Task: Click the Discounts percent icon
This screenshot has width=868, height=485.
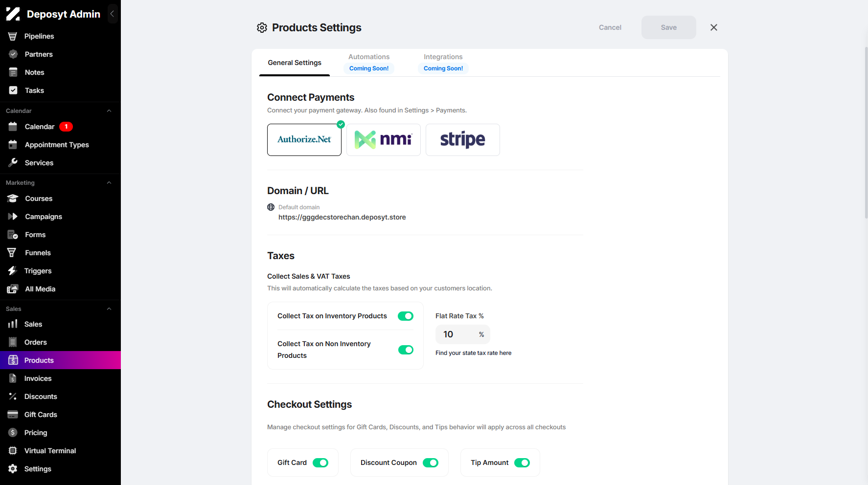Action: 13,397
